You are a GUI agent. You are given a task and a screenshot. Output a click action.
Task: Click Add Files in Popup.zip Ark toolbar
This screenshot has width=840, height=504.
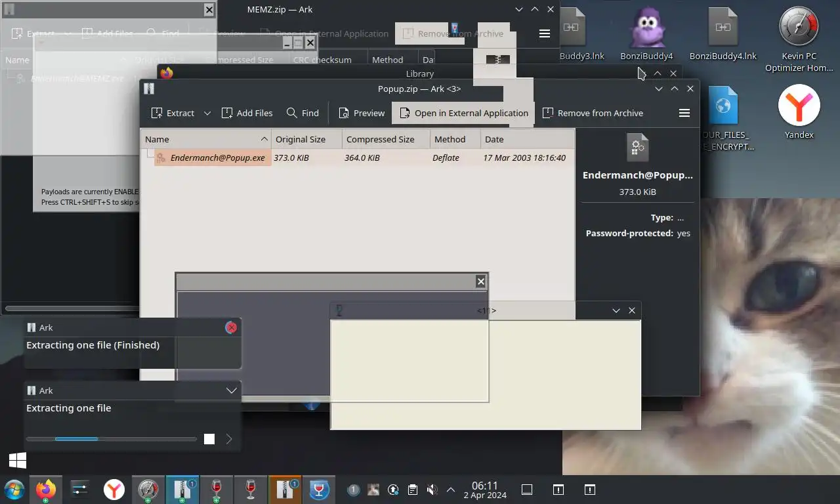(x=247, y=113)
